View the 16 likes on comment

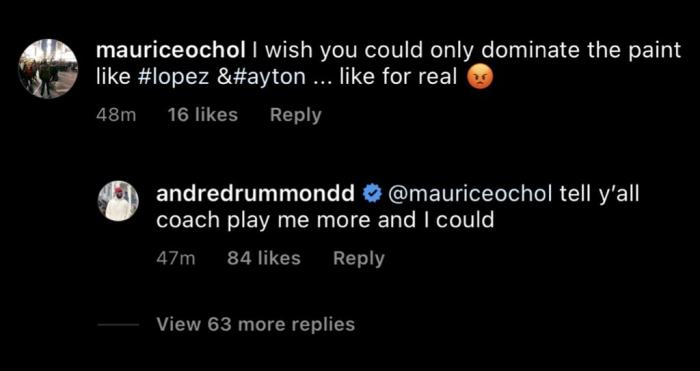click(202, 115)
